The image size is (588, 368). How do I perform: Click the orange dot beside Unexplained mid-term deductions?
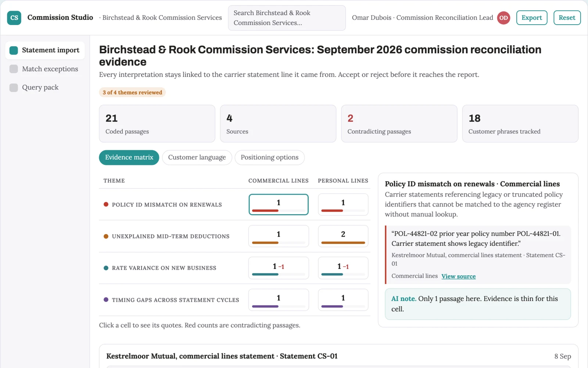click(106, 236)
